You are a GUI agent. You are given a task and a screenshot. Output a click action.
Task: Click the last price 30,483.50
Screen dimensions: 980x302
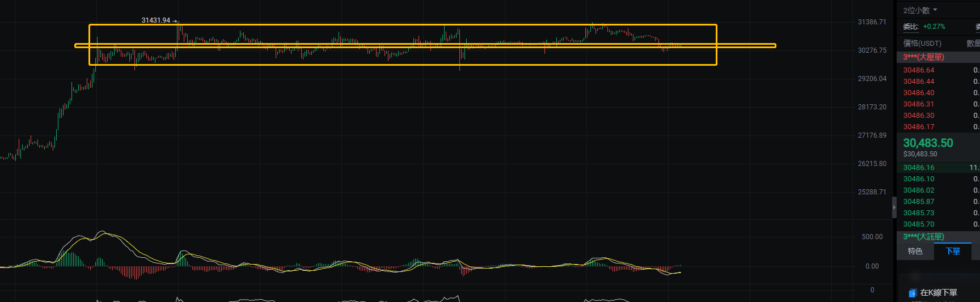928,143
